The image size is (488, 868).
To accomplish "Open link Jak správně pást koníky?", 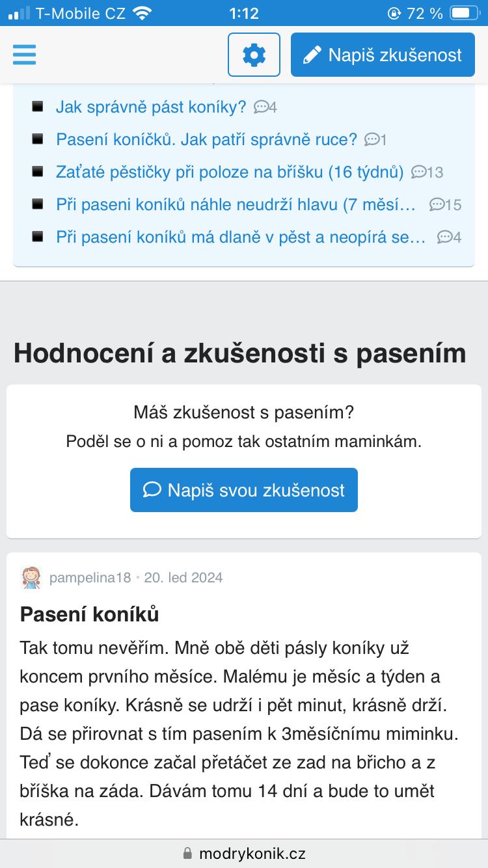I will [x=151, y=107].
